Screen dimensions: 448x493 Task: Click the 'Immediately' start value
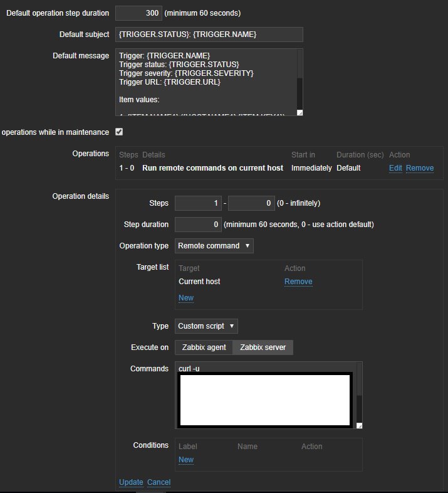pyautogui.click(x=311, y=168)
